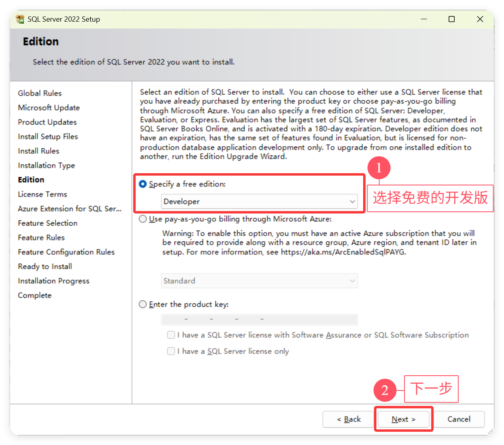Image resolution: width=504 pixels, height=445 pixels.
Task: Click the bold Edition step in sidebar
Action: (x=31, y=180)
